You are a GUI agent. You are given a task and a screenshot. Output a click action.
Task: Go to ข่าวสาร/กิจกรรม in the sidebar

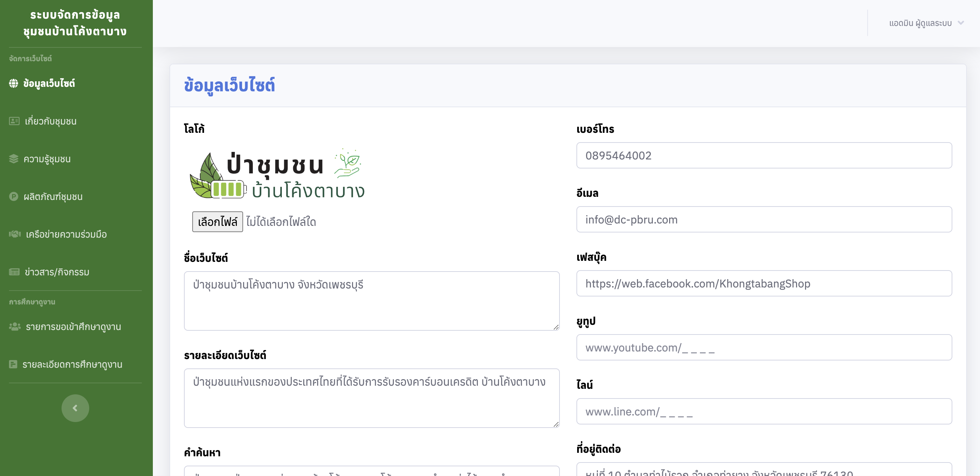point(57,272)
